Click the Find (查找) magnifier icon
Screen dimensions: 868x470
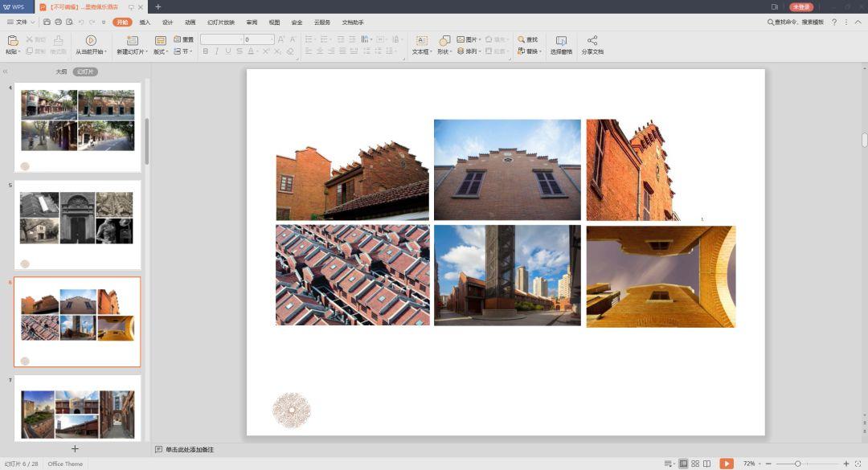[522, 39]
